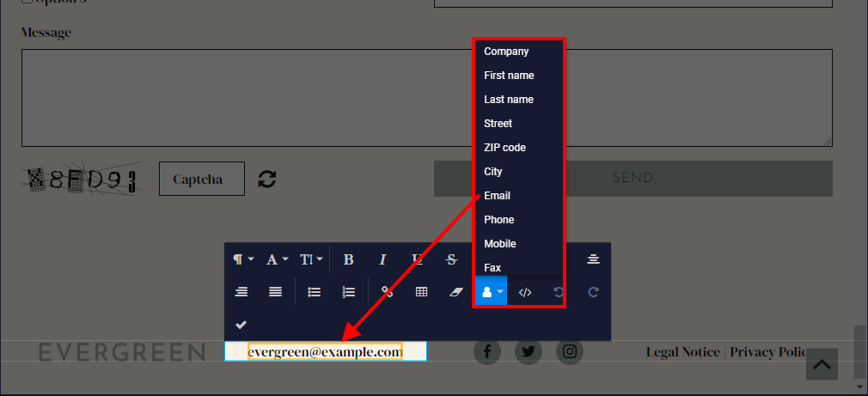The width and height of the screenshot is (868, 396).
Task: Choose ZIP code from the placeholder list
Action: click(504, 148)
